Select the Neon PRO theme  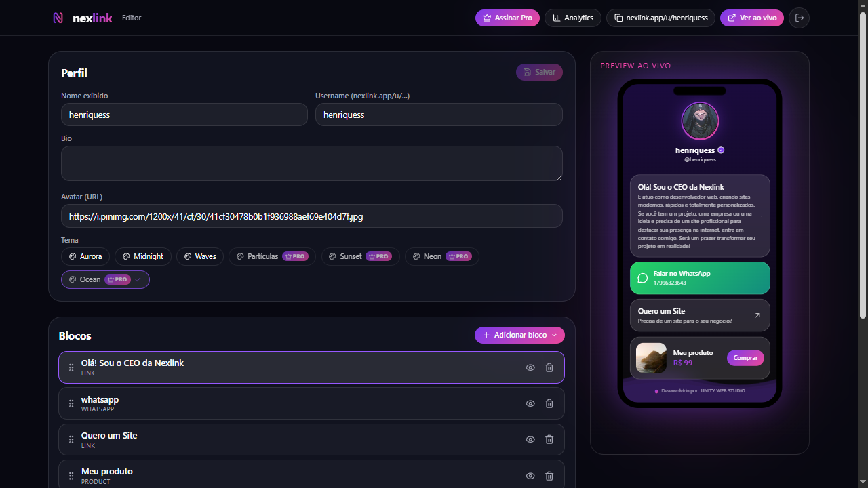[442, 256]
